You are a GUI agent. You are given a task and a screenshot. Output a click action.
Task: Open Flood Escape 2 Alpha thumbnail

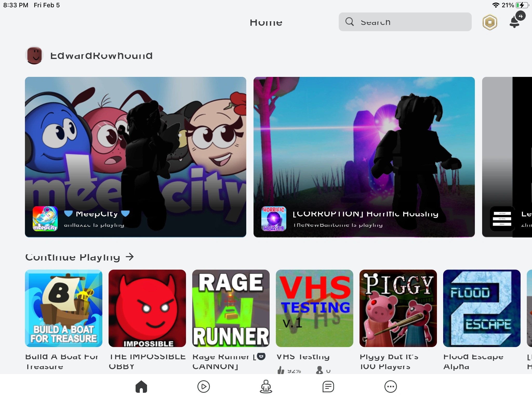[x=482, y=309]
